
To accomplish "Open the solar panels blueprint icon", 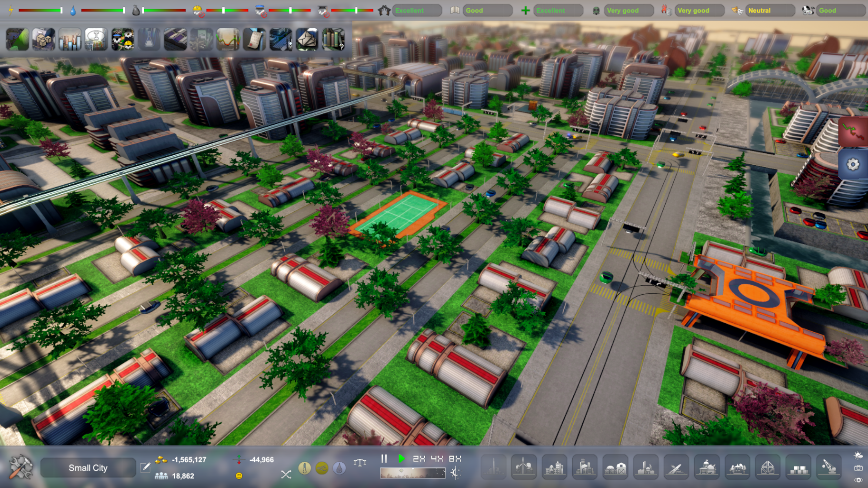I will click(x=175, y=39).
